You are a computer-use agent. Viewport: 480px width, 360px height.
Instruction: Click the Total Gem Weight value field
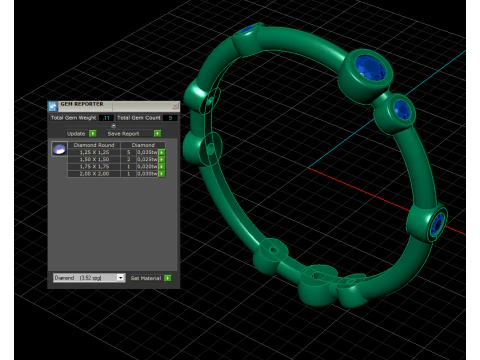pyautogui.click(x=106, y=118)
